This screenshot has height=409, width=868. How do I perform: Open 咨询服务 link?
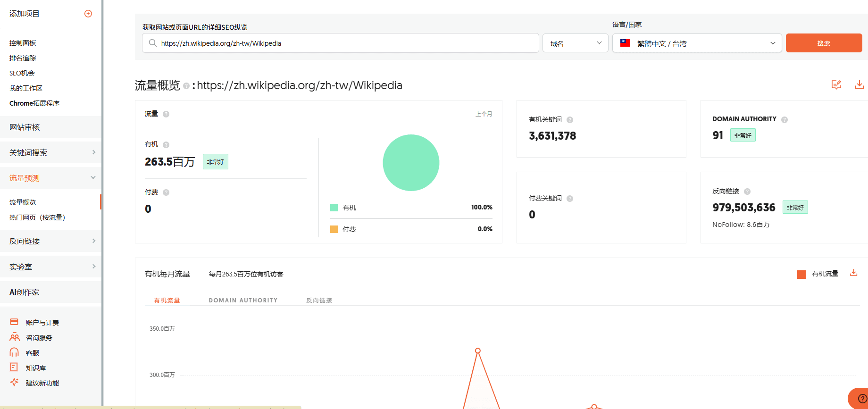(39, 338)
